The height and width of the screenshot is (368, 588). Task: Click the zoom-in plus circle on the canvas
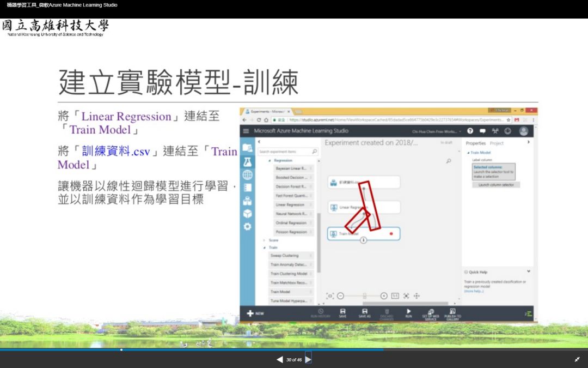tap(384, 296)
